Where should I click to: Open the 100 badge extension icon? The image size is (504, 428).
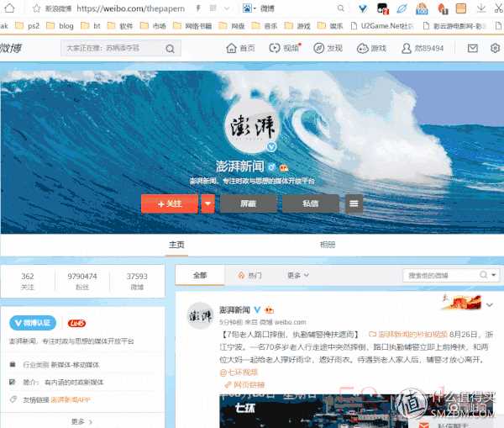(x=422, y=8)
